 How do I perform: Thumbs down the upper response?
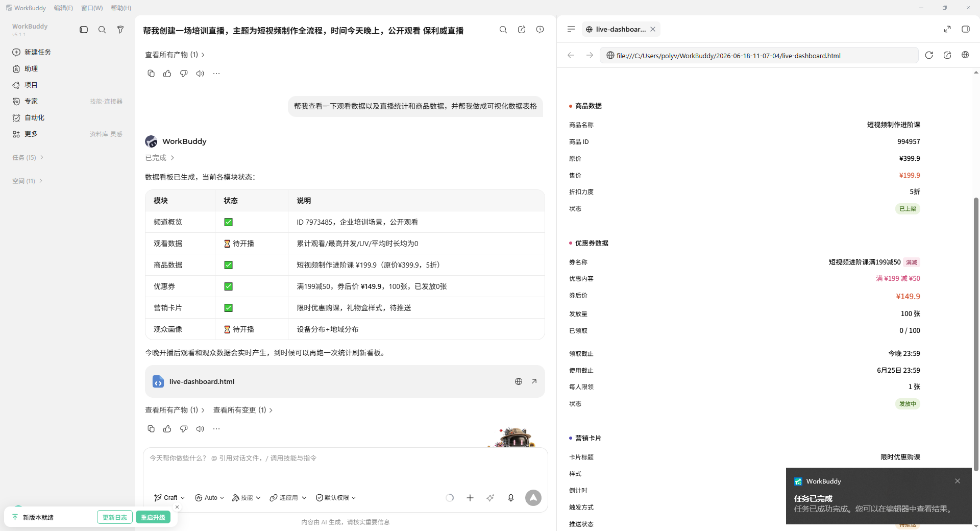[184, 74]
